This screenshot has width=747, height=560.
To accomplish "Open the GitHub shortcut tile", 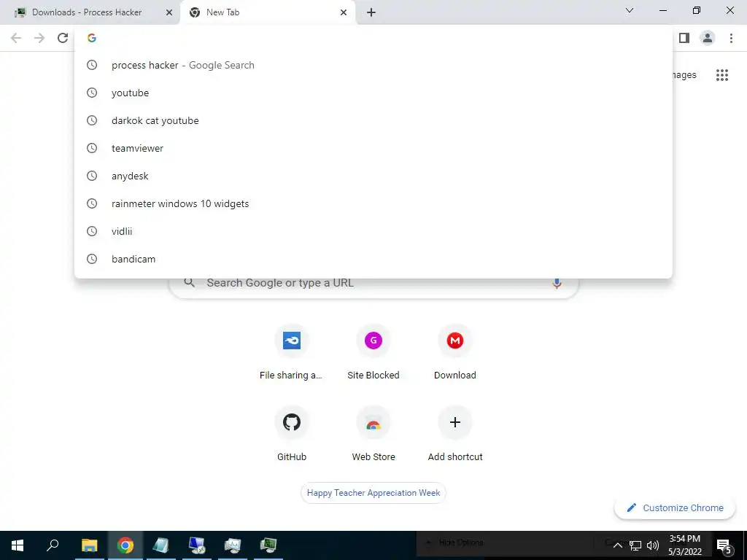I will coord(292,435).
